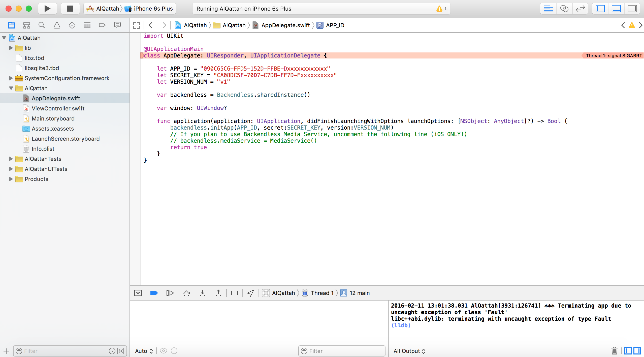
Task: Click Step Over debug button
Action: pos(186,293)
